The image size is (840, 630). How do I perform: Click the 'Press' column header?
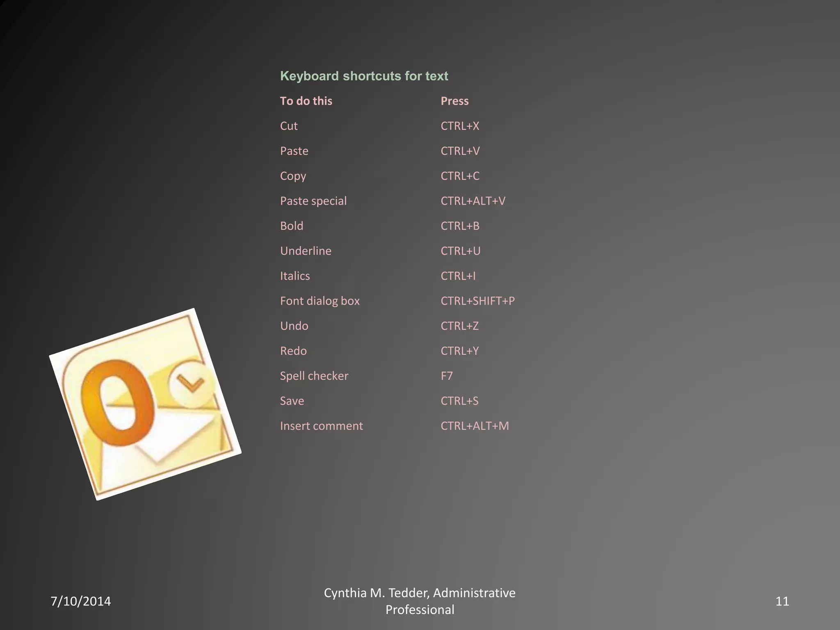pyautogui.click(x=454, y=101)
